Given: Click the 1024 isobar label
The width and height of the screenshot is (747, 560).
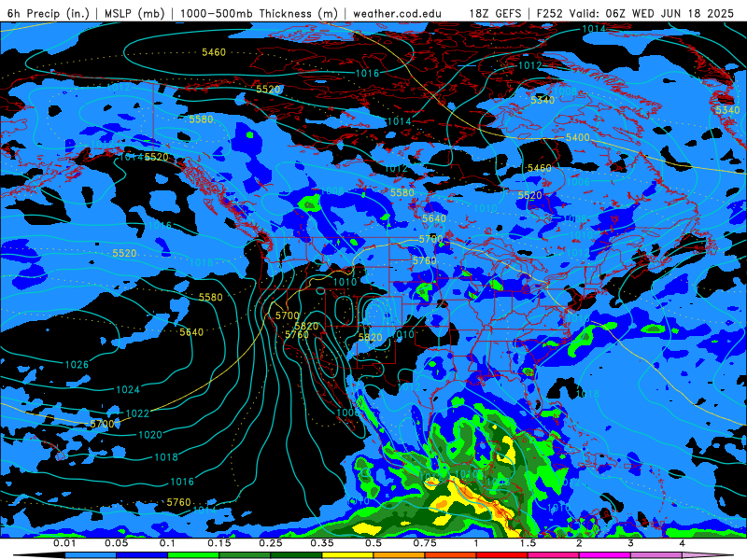Looking at the screenshot, I should (x=128, y=390).
